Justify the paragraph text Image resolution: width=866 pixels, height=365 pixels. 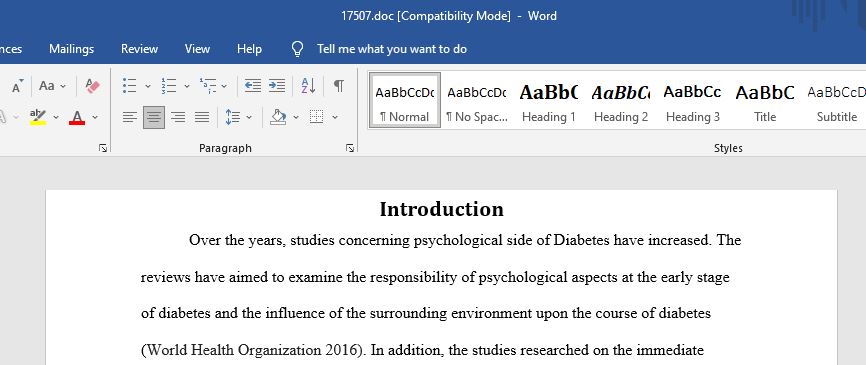tap(202, 117)
